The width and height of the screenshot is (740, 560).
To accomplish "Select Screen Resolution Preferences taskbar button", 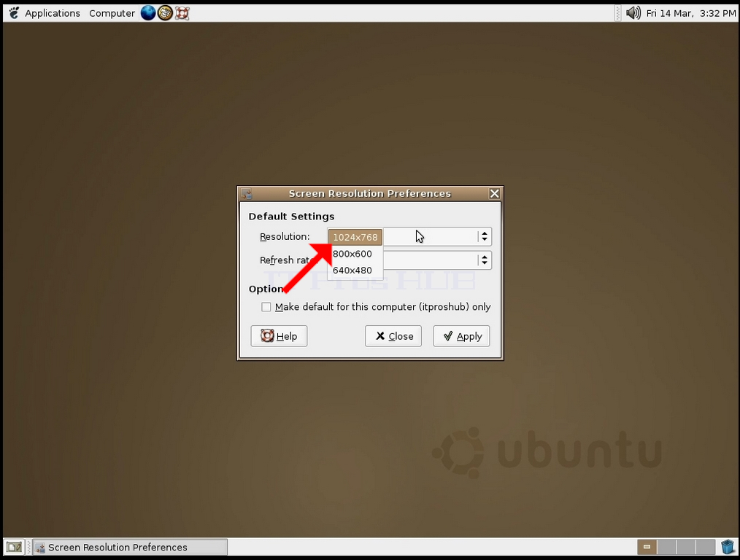I will coord(130,547).
